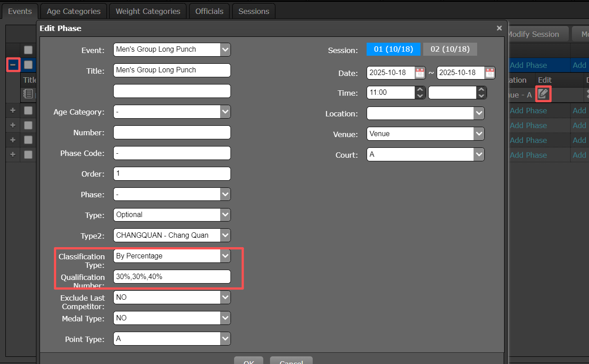
Task: Open the Officials tab
Action: [x=209, y=11]
